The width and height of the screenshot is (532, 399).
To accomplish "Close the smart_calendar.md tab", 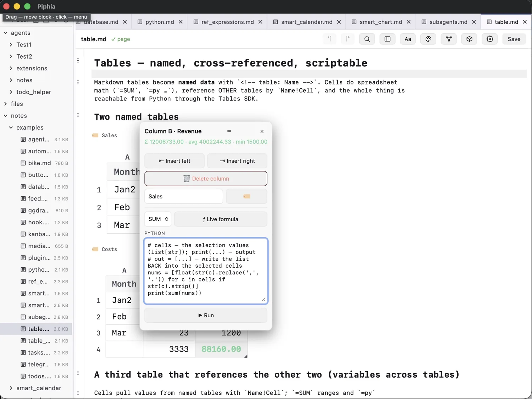I will pos(339,22).
